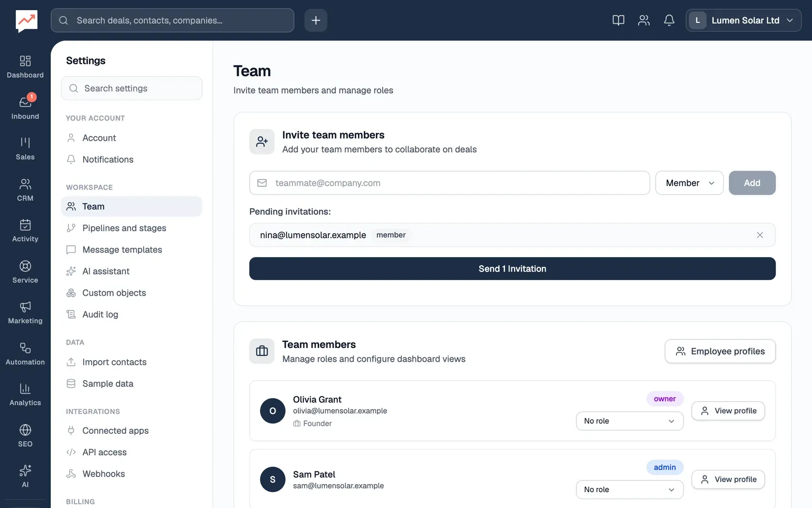Click the plus quick-create button
Screen dimensions: 812x508
pos(316,20)
